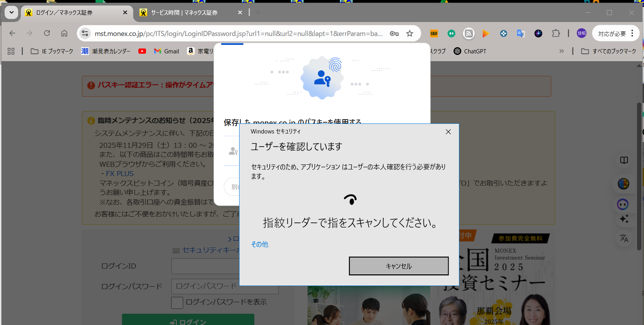
Task: Open the RSS feed extension icon
Action: coord(469,34)
